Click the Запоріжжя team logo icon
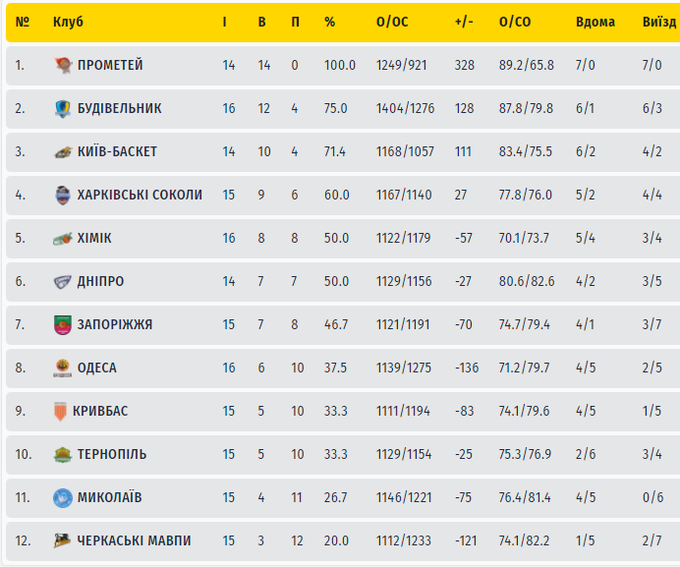 pos(63,325)
